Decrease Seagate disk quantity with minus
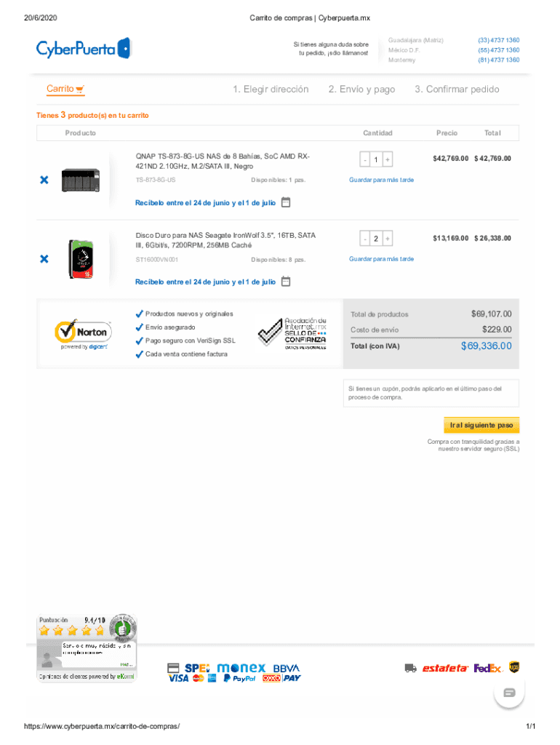 365,239
